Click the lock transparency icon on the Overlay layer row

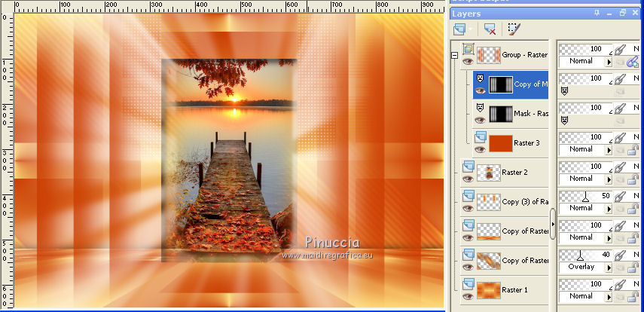click(x=633, y=268)
